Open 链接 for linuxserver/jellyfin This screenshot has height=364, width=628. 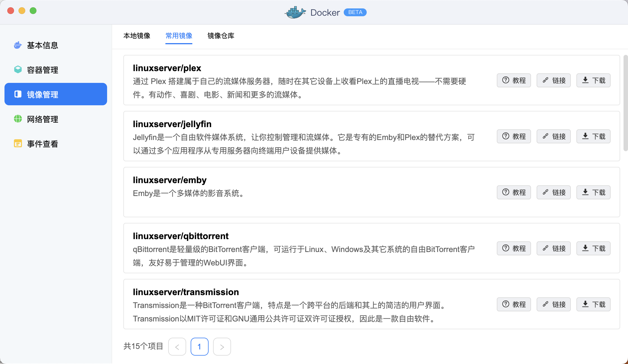(554, 136)
